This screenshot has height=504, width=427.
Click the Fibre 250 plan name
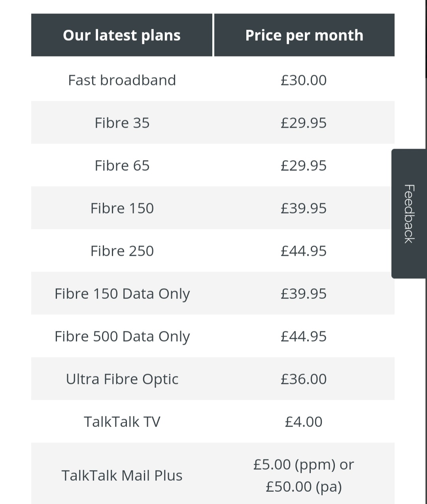coord(122,251)
